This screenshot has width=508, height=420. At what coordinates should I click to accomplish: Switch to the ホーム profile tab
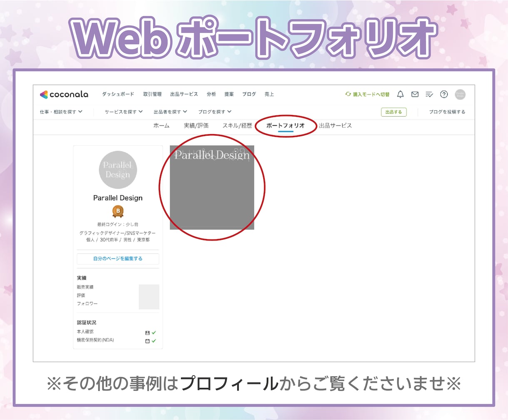[161, 126]
